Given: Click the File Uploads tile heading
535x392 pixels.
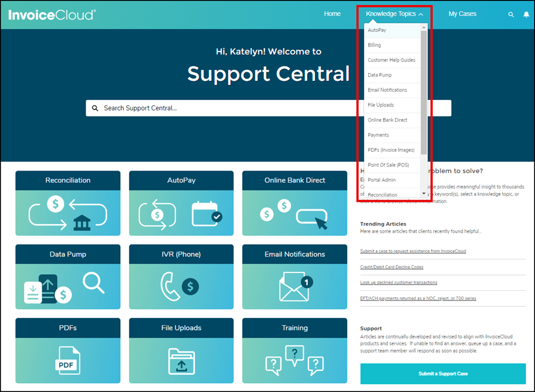Looking at the screenshot, I should [181, 328].
